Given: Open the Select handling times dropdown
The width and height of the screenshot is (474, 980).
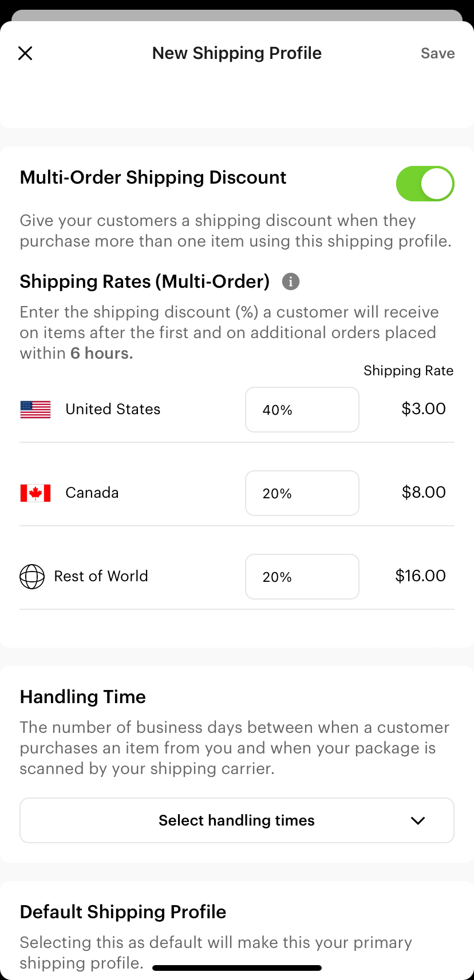Looking at the screenshot, I should (236, 820).
